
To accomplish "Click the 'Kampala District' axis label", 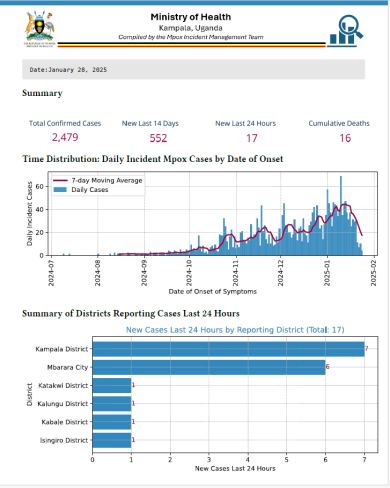I will [x=62, y=349].
